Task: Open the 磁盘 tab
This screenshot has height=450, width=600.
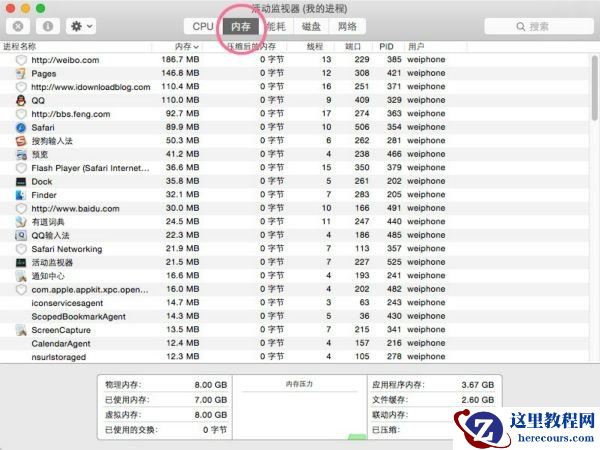Action: point(311,26)
